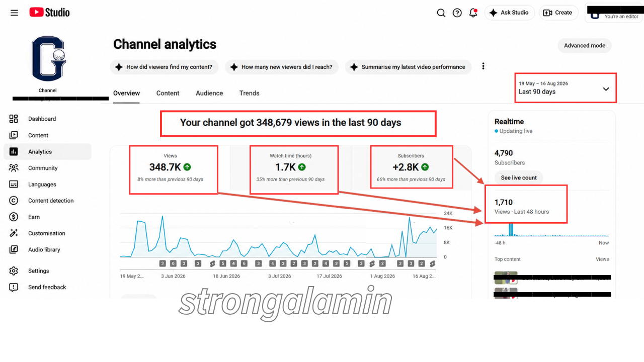The image size is (644, 362).
Task: Switch to the Overview tab
Action: pyautogui.click(x=126, y=94)
